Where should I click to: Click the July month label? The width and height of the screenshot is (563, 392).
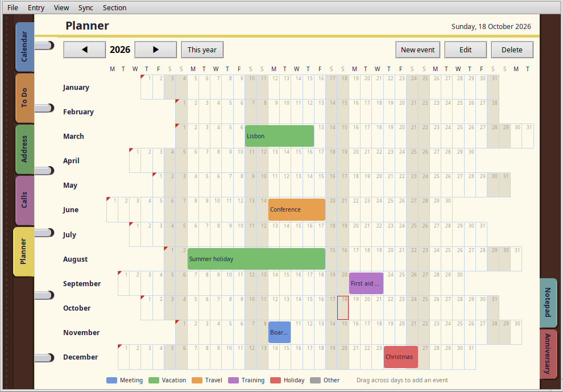point(69,234)
